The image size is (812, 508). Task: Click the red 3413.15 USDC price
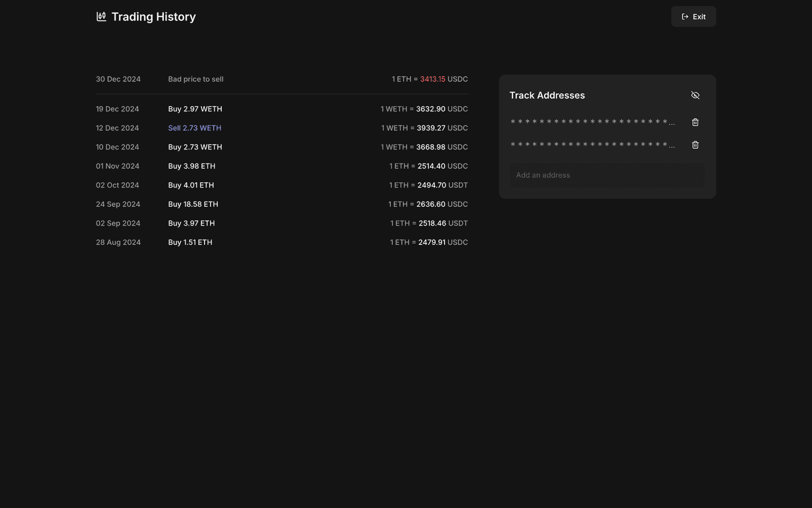pos(431,79)
